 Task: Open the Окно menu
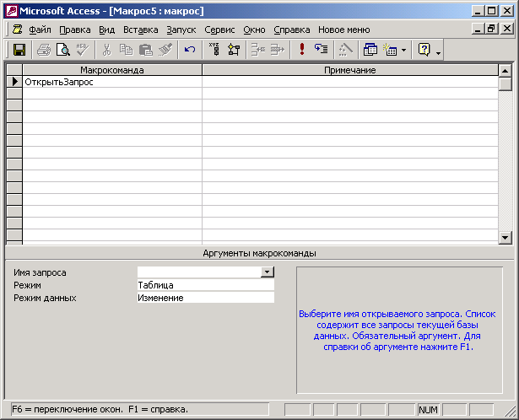click(254, 30)
